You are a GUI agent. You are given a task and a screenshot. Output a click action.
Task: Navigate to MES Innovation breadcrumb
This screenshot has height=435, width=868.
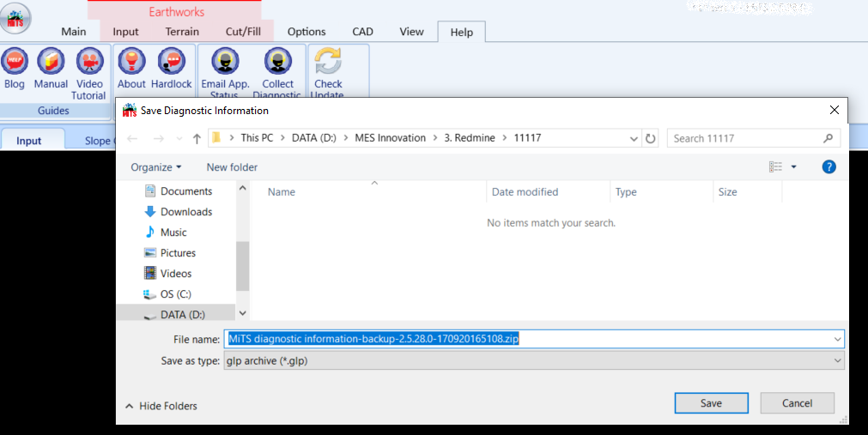coord(391,138)
